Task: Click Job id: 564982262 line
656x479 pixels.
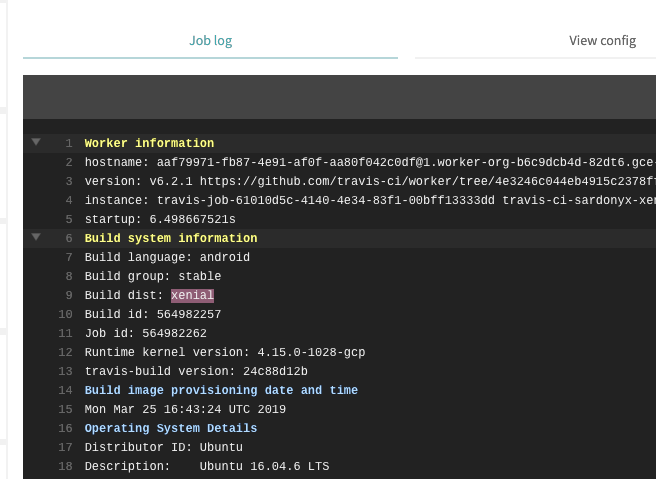Action: click(x=146, y=333)
